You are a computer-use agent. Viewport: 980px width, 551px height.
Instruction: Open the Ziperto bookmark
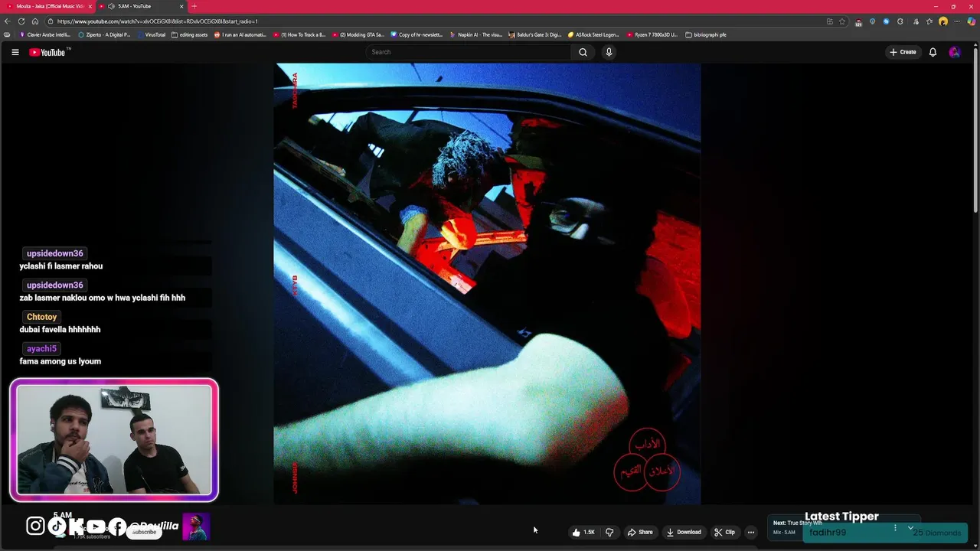105,34
